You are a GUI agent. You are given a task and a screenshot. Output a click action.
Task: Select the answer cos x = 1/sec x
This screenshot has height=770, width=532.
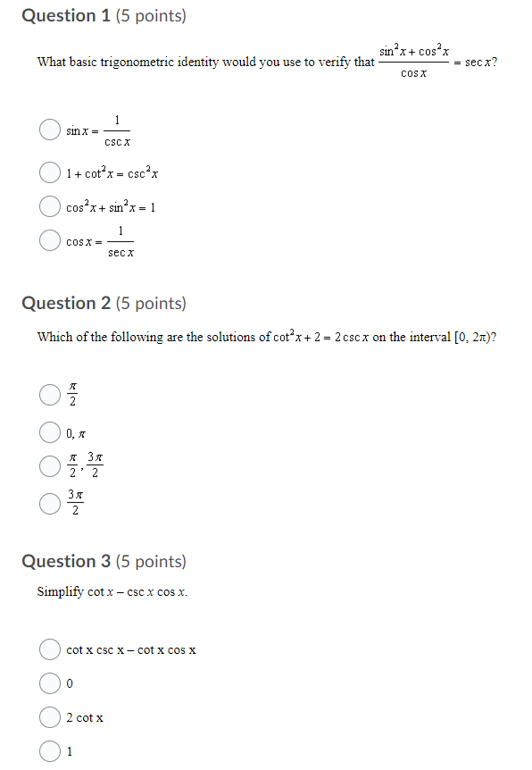tap(50, 240)
